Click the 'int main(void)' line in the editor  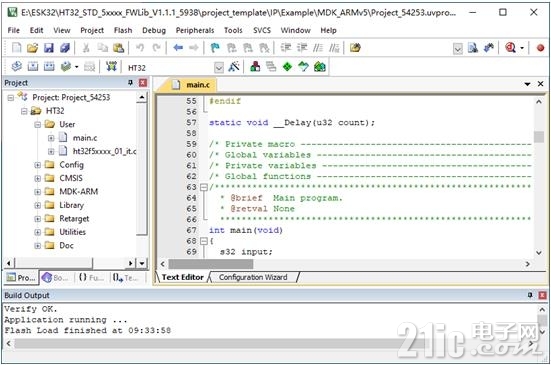point(246,230)
